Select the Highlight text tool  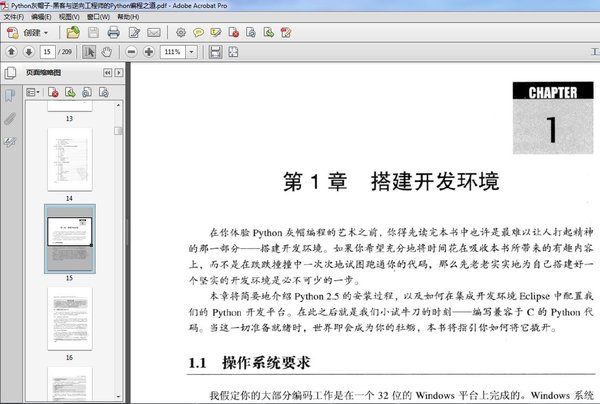(216, 33)
